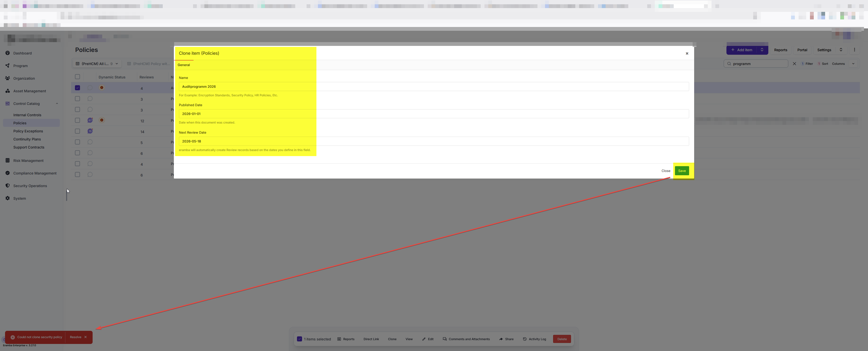Viewport: 868px width, 351px height.
Task: Open Activity Log history icon
Action: coord(524,339)
